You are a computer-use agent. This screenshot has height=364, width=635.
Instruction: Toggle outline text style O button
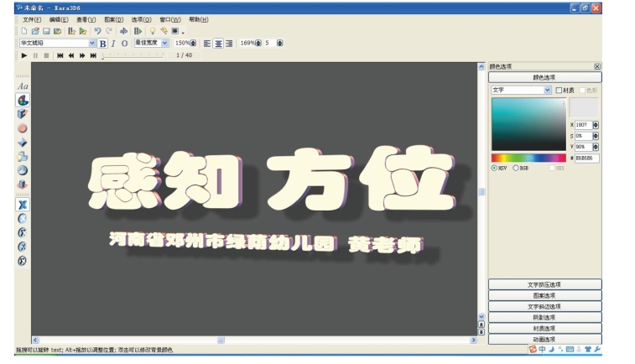pos(124,44)
